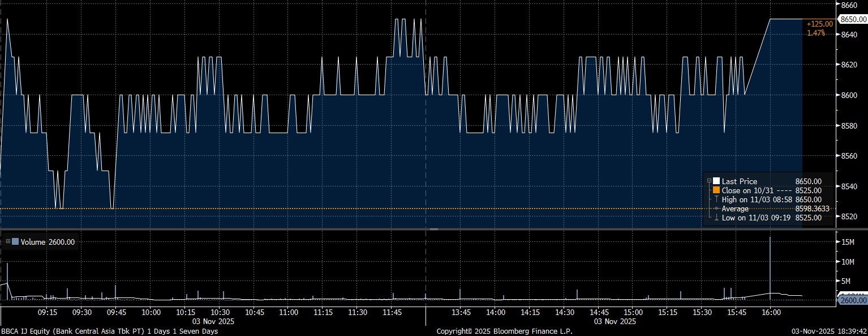Click the Last Price legend entry
The height and width of the screenshot is (336, 868).
pos(739,181)
